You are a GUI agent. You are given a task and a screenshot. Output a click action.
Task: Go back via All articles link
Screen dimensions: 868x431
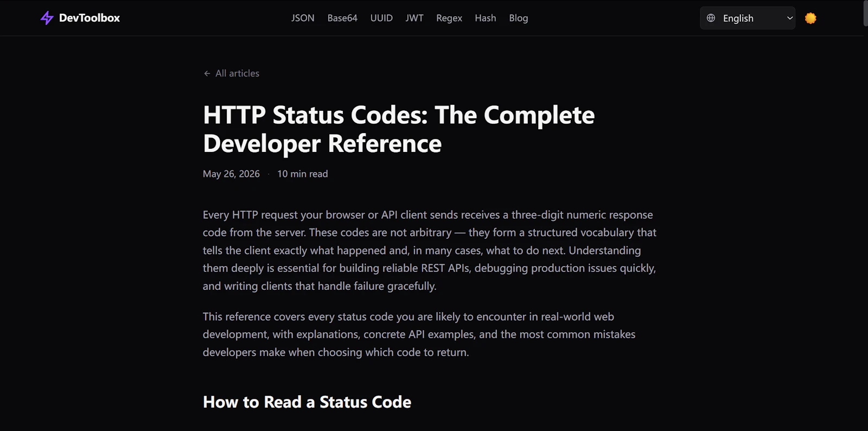point(232,73)
